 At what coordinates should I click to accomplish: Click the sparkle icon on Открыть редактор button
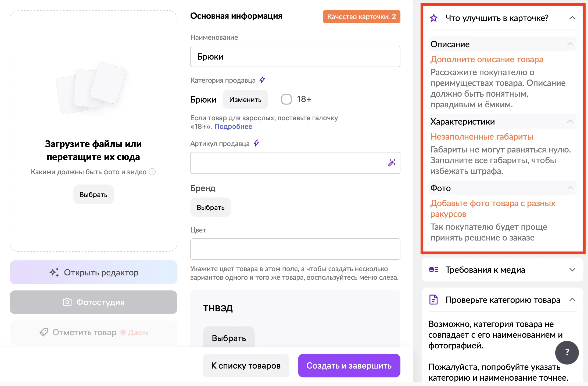[x=54, y=272]
